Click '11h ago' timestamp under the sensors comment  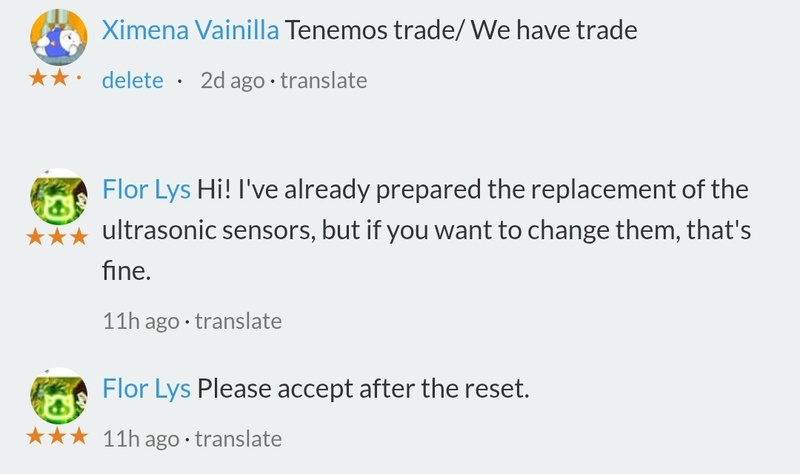141,322
